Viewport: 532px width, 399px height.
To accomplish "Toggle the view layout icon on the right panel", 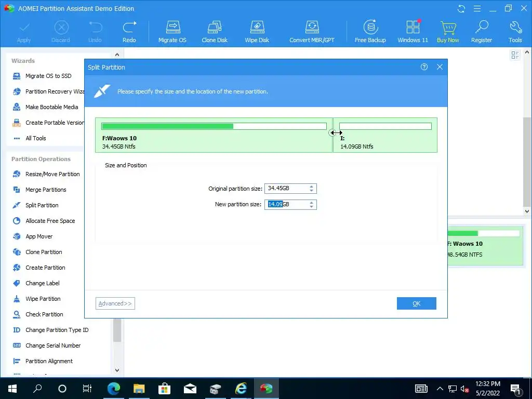I will pos(515,55).
